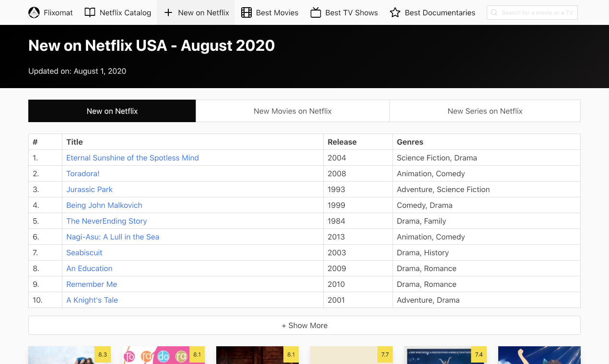Click the poster thumbnail rated 7.7
This screenshot has width=609, height=364.
(351, 355)
